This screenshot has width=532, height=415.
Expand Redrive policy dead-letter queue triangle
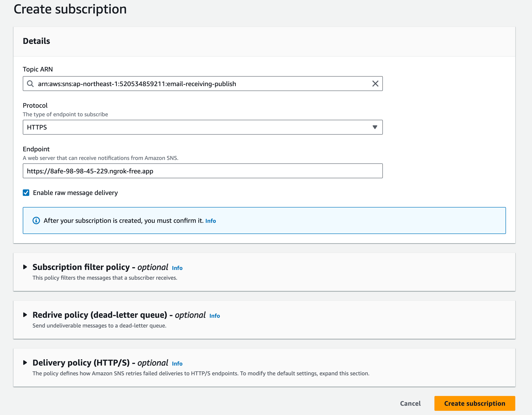tap(25, 315)
